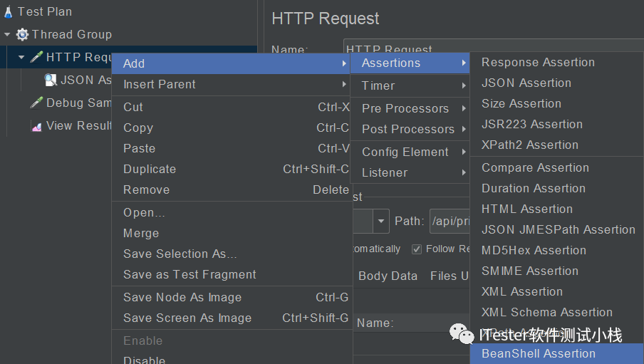This screenshot has width=644, height=364.
Task: Choose Cut from the context menu
Action: [x=231, y=107]
